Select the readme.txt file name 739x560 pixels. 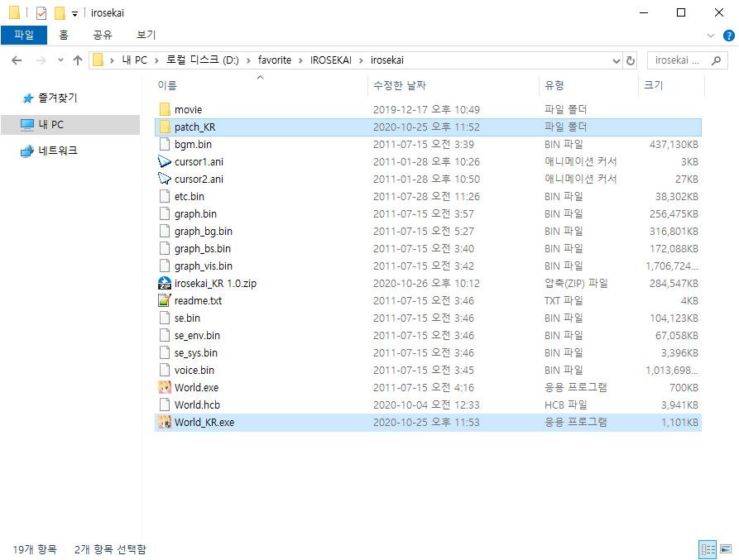(198, 300)
